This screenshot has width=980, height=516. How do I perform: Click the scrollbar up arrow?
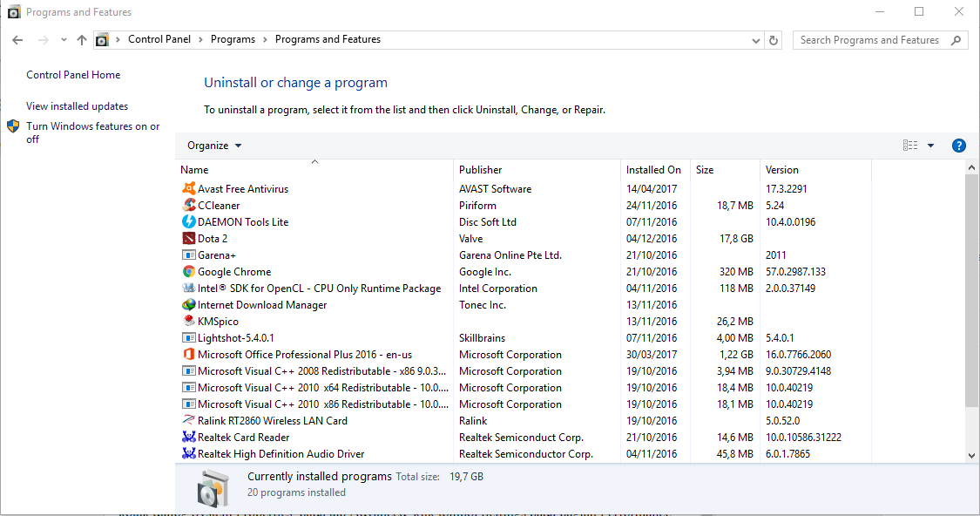[x=971, y=167]
